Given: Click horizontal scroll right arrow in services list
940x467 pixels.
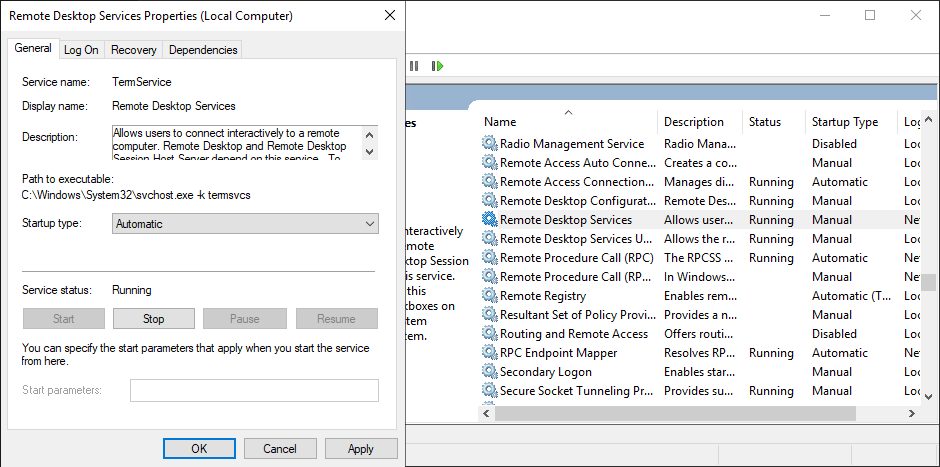Looking at the screenshot, I should 911,413.
